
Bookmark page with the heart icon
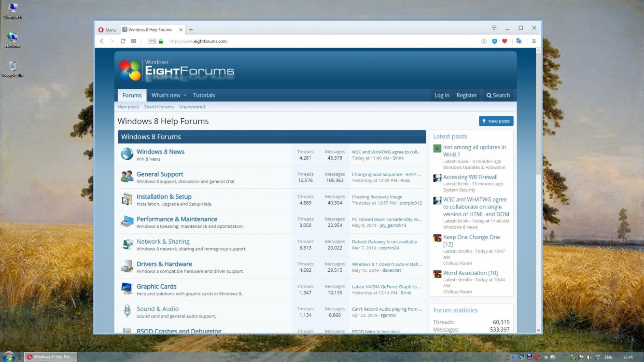point(504,42)
